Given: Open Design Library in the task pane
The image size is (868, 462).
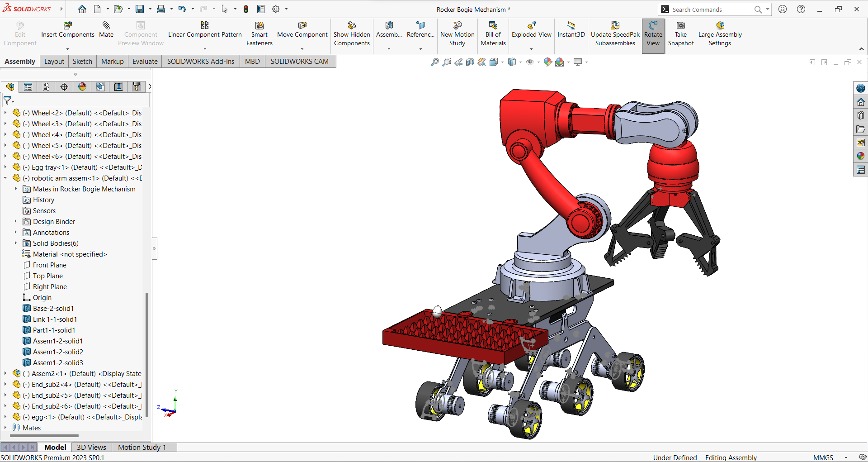Looking at the screenshot, I should tap(860, 115).
